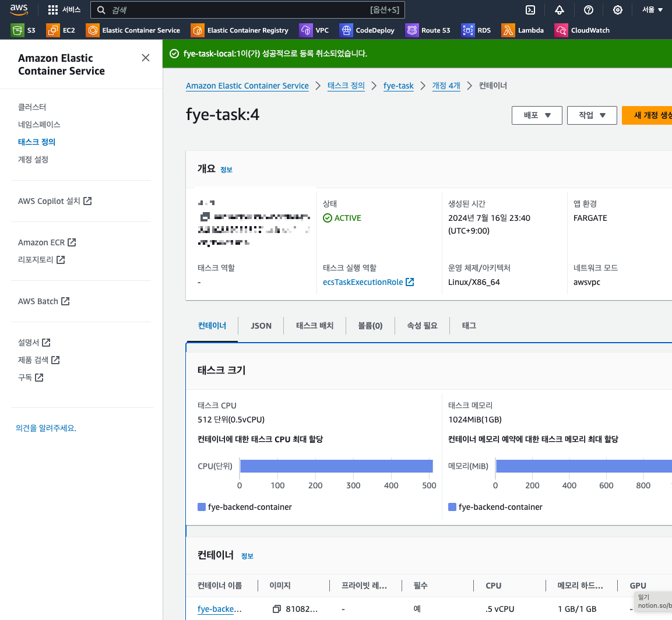Screen dimensions: 672x620
Task: Click the Elastic Container Registry shortcut icon
Action: click(x=198, y=30)
